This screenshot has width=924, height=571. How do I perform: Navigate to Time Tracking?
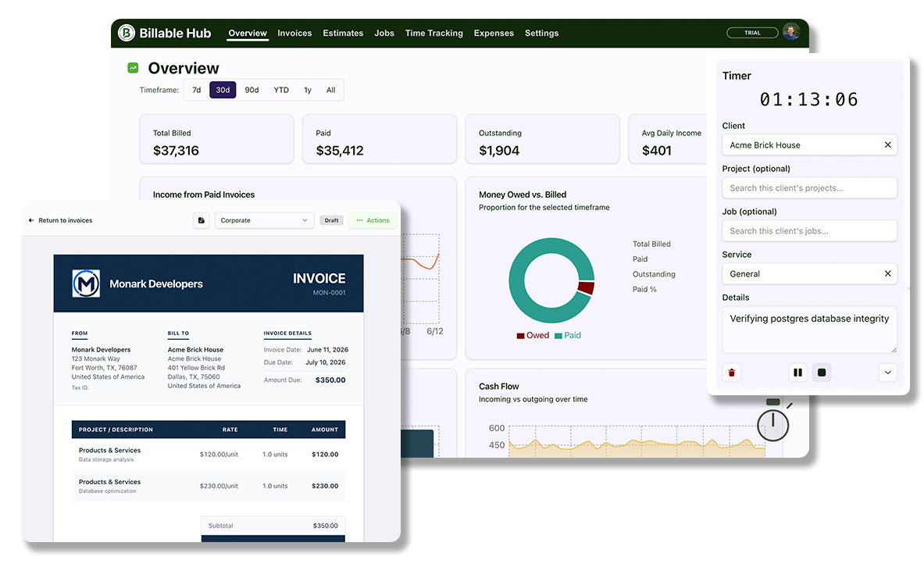pos(434,33)
